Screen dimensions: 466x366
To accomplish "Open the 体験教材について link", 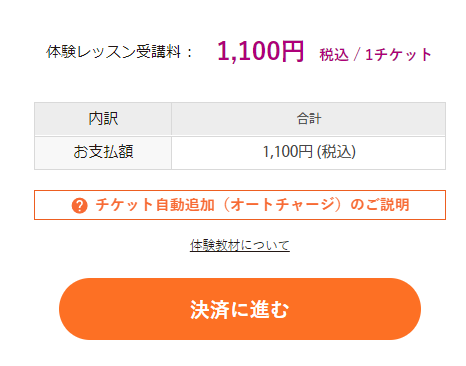I will click(x=240, y=245).
